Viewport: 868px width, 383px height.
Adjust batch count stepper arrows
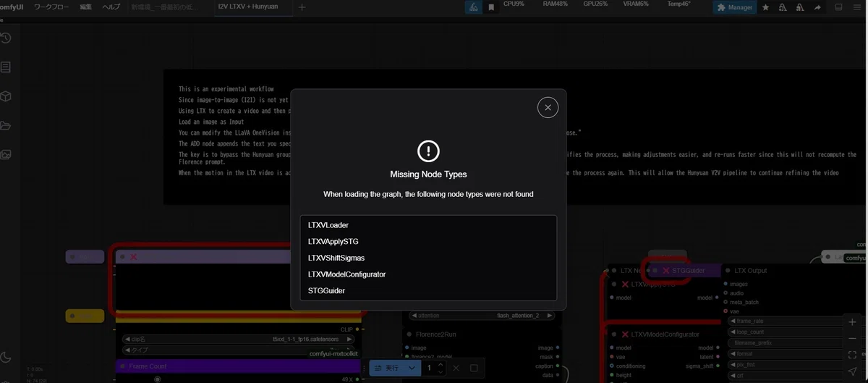[x=441, y=368]
